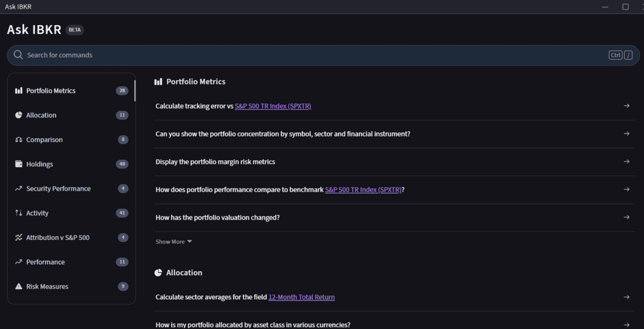Viewport: 644px width, 329px height.
Task: Click the sidebar category list scrollbar
Action: [x=135, y=91]
